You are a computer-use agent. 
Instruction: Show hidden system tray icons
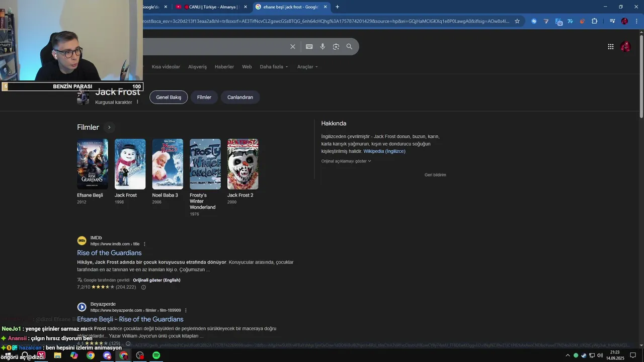[568, 355]
